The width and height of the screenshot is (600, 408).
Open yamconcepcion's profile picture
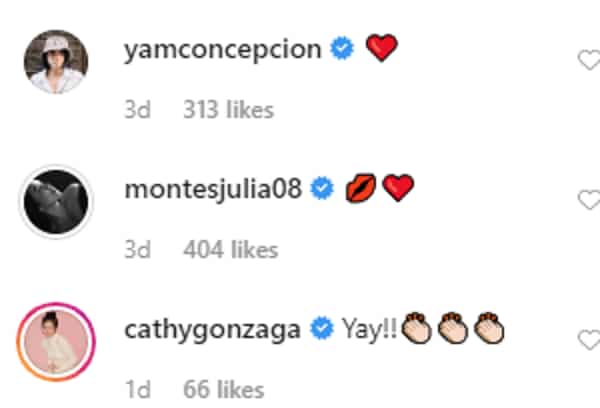[x=56, y=62]
